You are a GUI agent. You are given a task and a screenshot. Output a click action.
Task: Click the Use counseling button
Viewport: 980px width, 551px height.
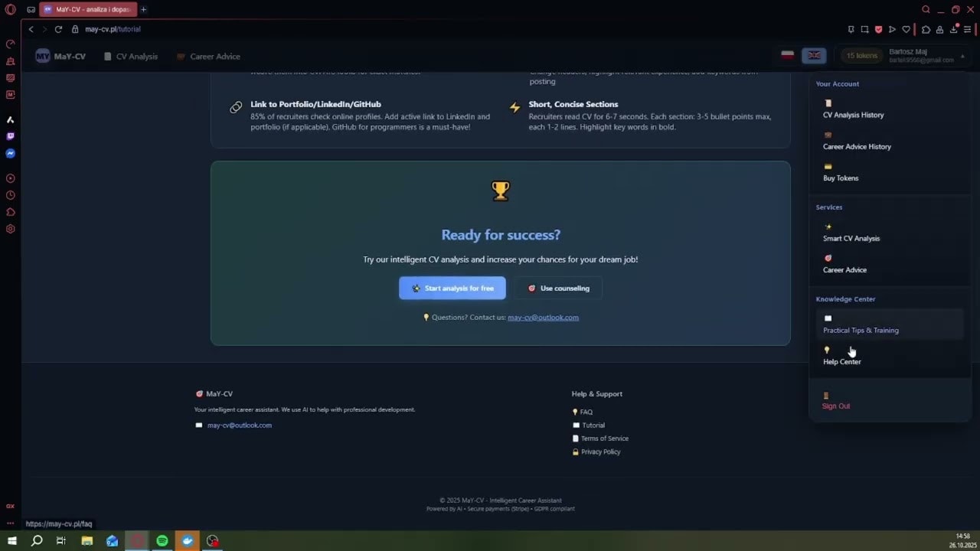558,288
